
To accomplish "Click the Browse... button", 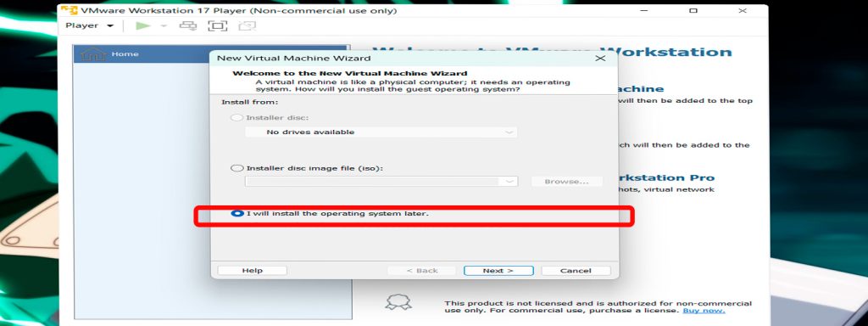I will (x=566, y=182).
